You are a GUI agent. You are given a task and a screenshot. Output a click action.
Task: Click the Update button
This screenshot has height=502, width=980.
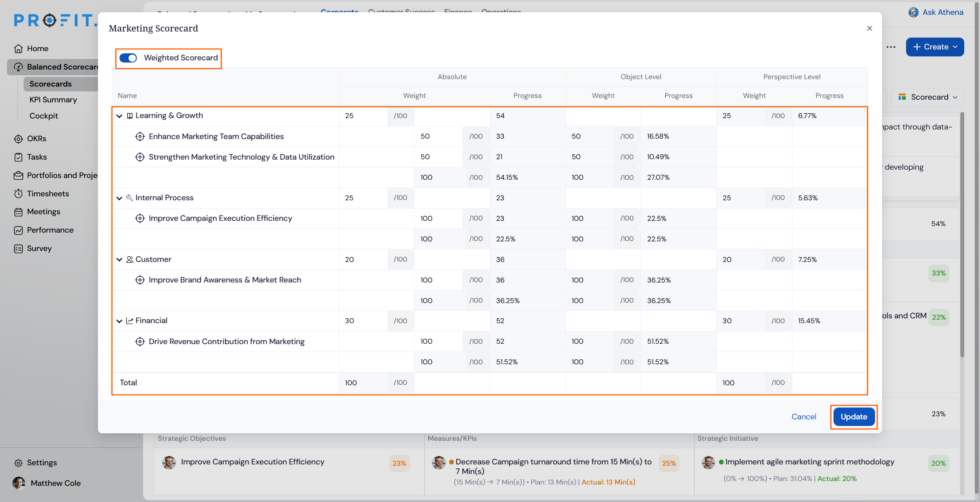coord(853,417)
